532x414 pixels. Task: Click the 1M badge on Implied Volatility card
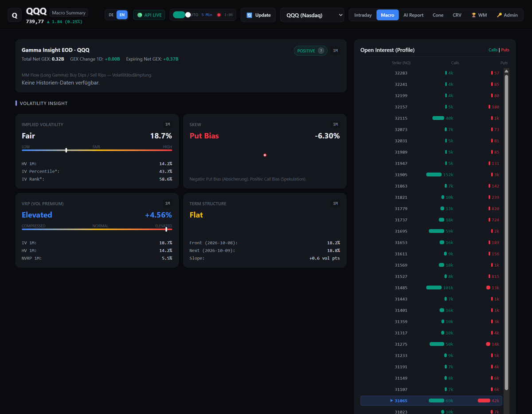[168, 124]
